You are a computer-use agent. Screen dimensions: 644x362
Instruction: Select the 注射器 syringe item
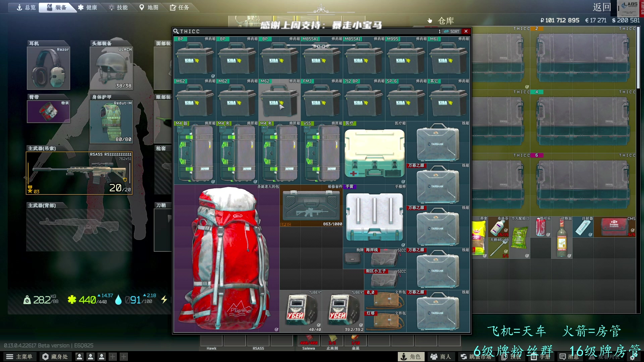[x=583, y=227]
